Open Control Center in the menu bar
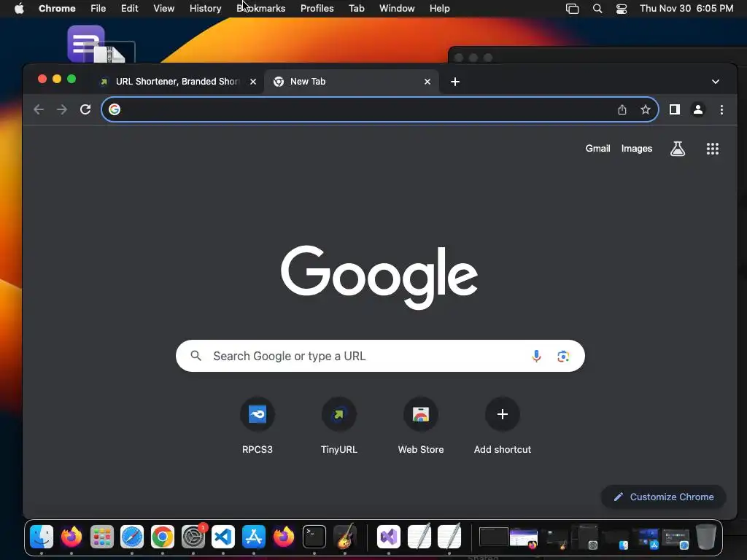The width and height of the screenshot is (747, 560). [622, 8]
